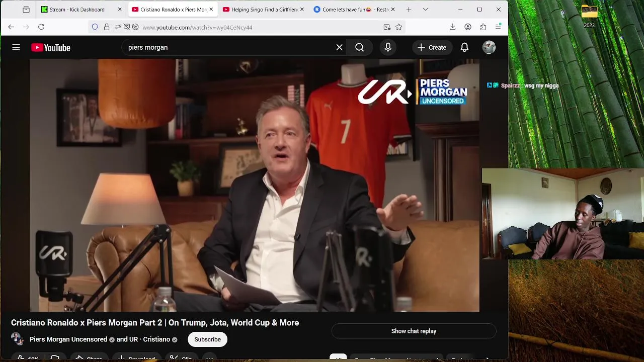Open the YouTube account avatar menu
The height and width of the screenshot is (362, 644).
click(489, 47)
